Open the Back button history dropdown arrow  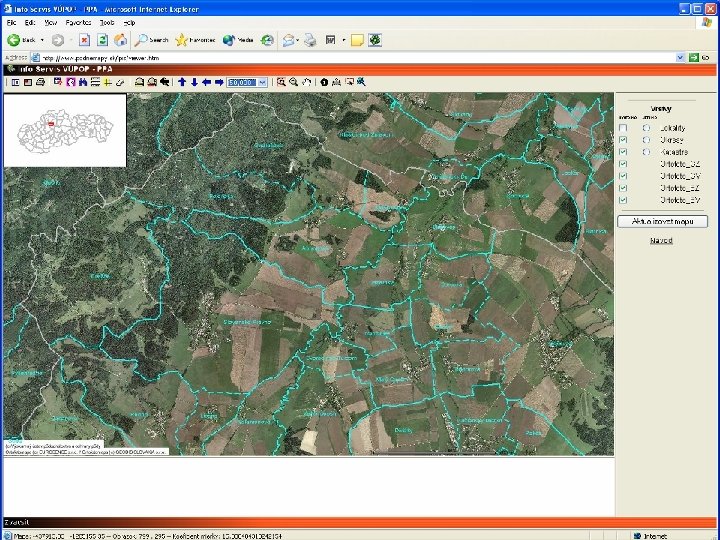(x=42, y=40)
